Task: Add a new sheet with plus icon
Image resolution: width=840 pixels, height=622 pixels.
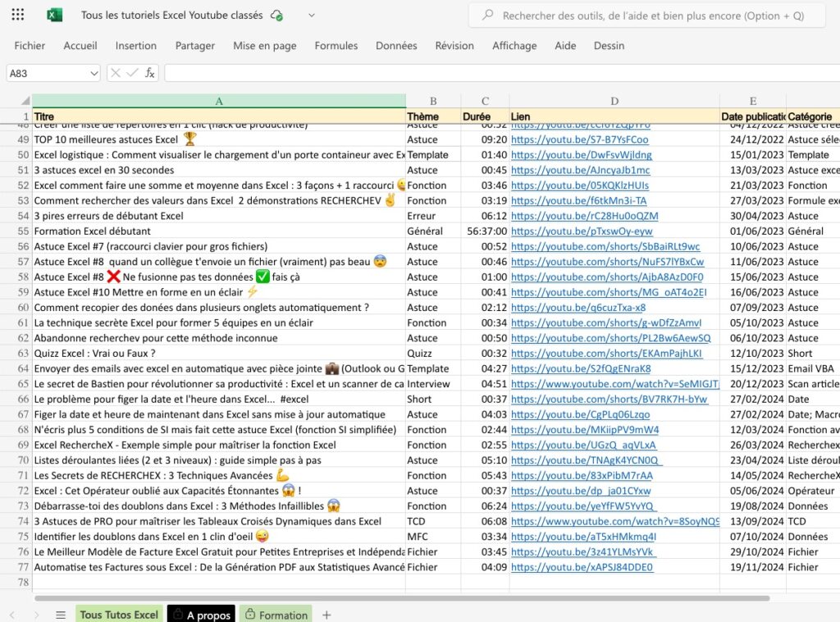Action: pyautogui.click(x=326, y=615)
